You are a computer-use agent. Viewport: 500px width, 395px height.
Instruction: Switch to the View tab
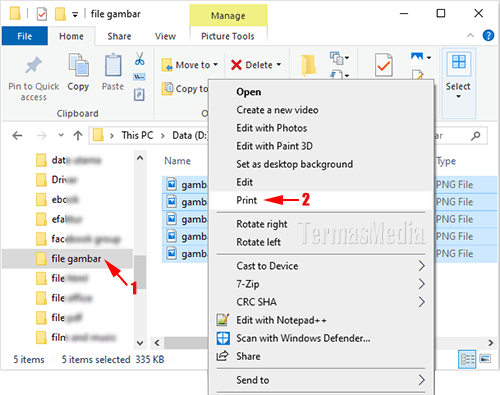[165, 36]
